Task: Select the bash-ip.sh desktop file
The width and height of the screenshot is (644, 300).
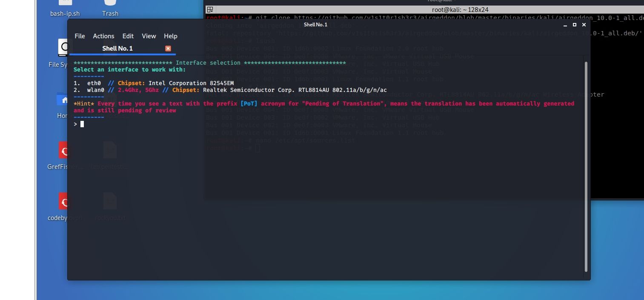Action: 65,9
